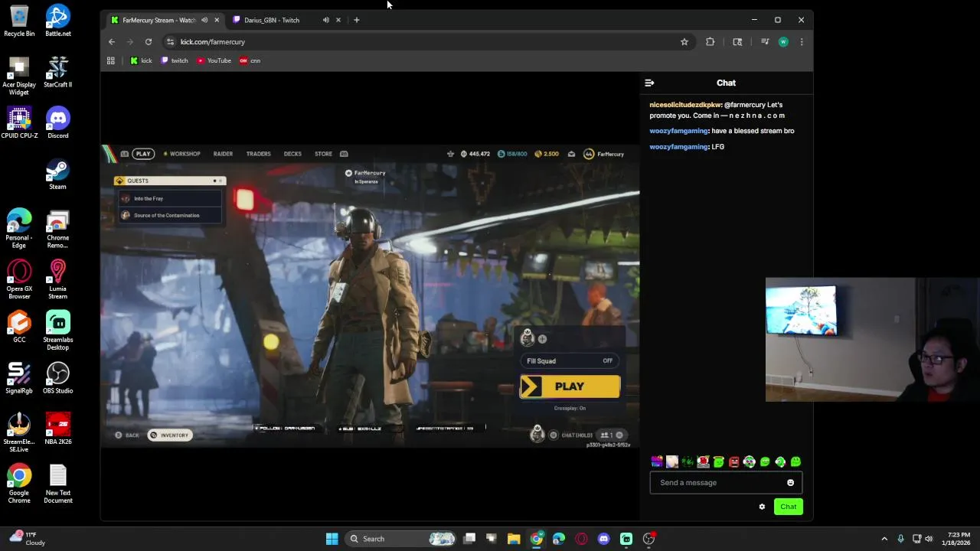The height and width of the screenshot is (551, 980).
Task: Open Streamlabs Desktop shortcut
Action: point(57,331)
